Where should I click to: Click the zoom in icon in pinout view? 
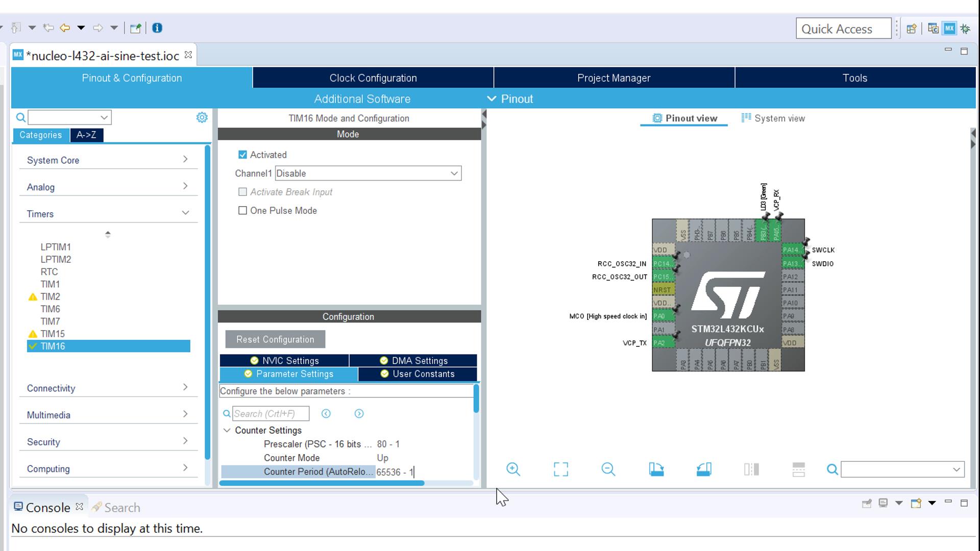(x=513, y=469)
